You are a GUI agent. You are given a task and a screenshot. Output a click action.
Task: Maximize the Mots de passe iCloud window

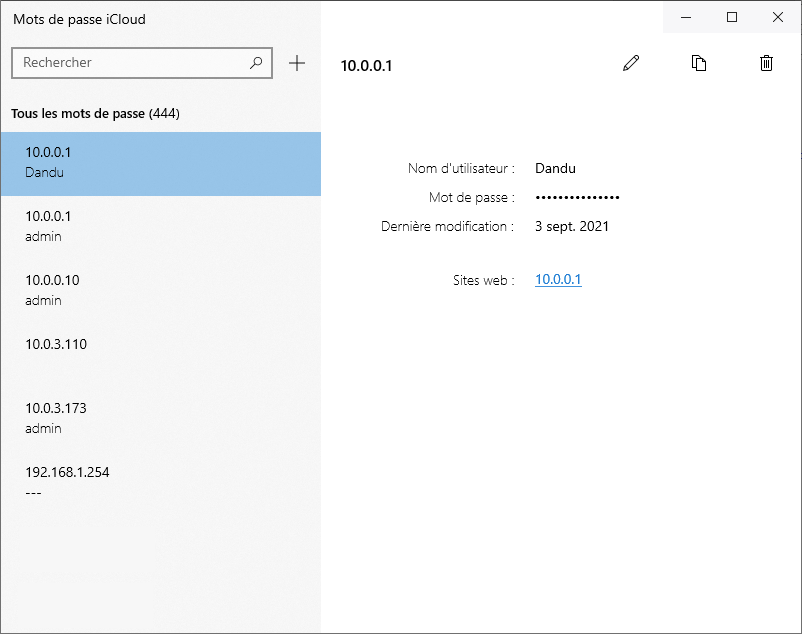point(732,17)
